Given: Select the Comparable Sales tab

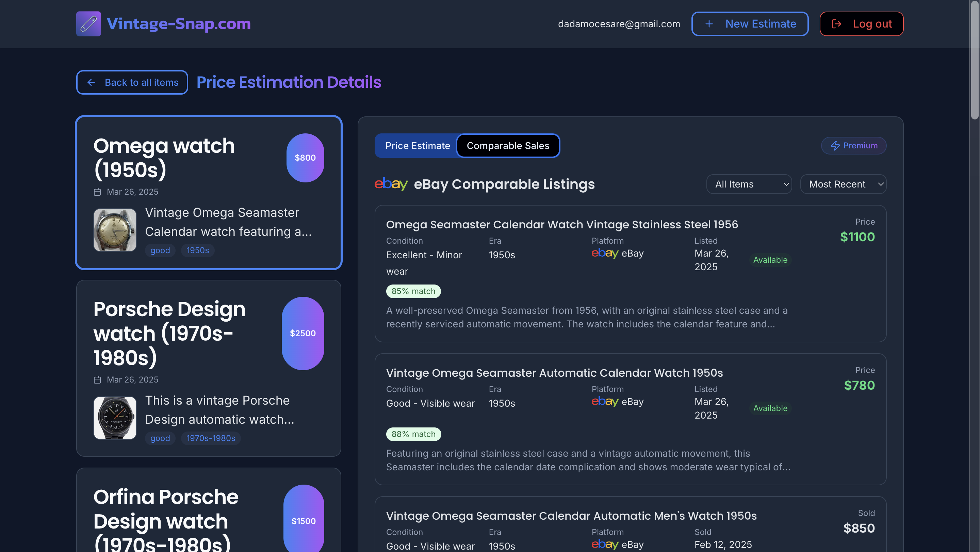Looking at the screenshot, I should [x=507, y=146].
